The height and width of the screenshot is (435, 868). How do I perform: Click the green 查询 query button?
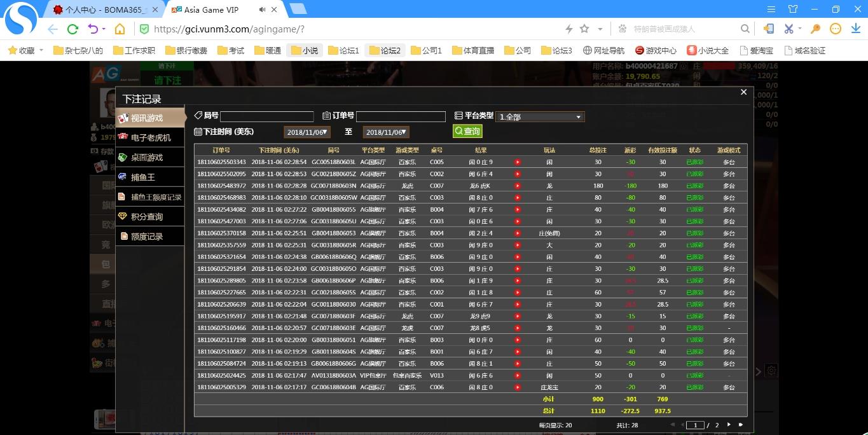(467, 131)
